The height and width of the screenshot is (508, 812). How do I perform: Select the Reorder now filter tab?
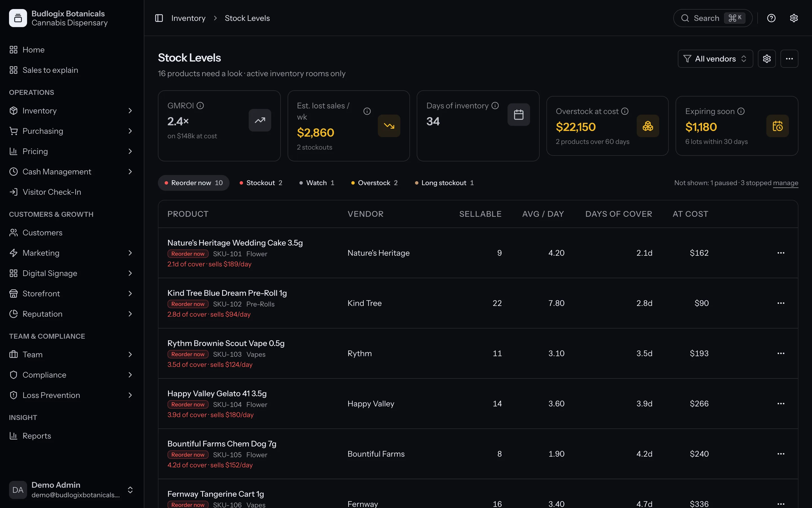click(194, 183)
